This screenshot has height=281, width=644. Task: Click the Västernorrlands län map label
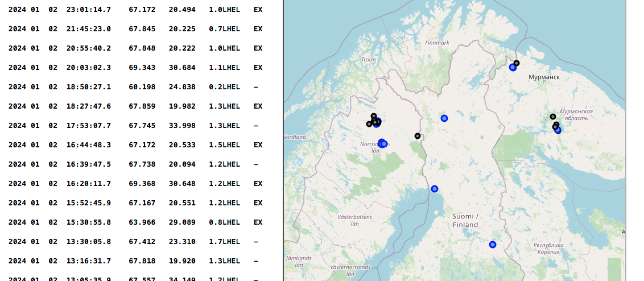coord(350,270)
